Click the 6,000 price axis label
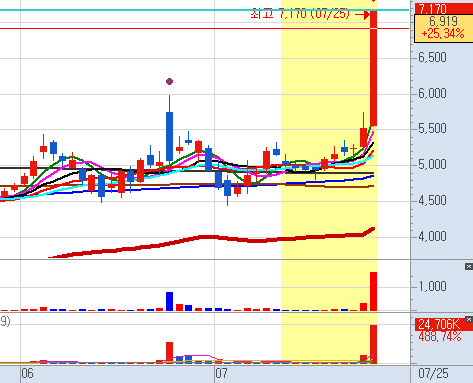The height and width of the screenshot is (383, 473). pyautogui.click(x=432, y=93)
